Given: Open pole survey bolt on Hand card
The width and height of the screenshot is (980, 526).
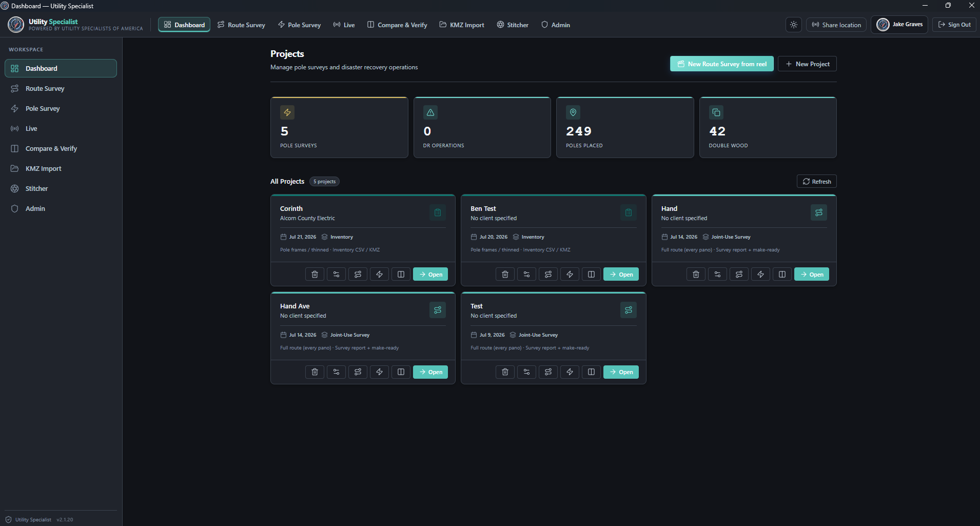Looking at the screenshot, I should tap(760, 275).
